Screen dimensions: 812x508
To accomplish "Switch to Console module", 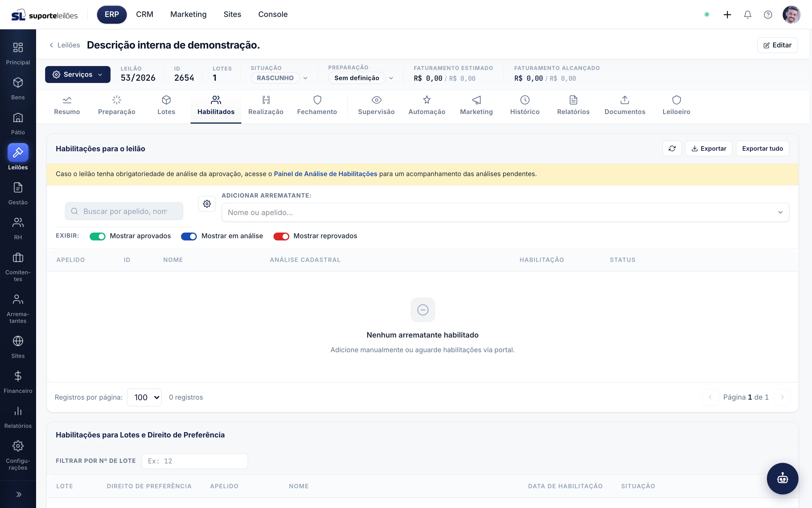I will click(273, 14).
